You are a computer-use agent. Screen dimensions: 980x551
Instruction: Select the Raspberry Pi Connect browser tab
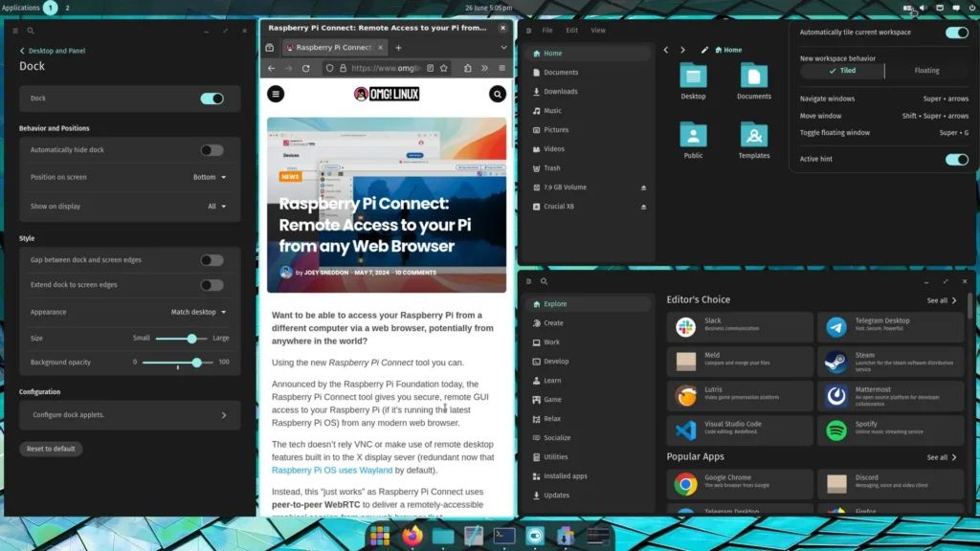[328, 48]
